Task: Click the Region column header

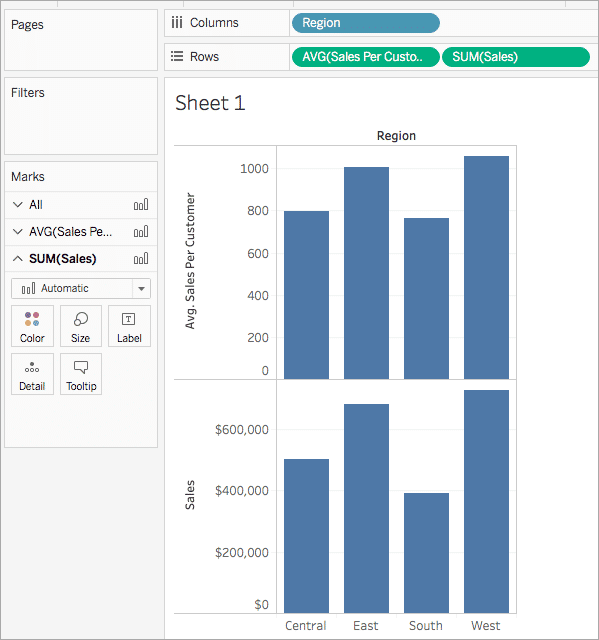Action: (396, 136)
